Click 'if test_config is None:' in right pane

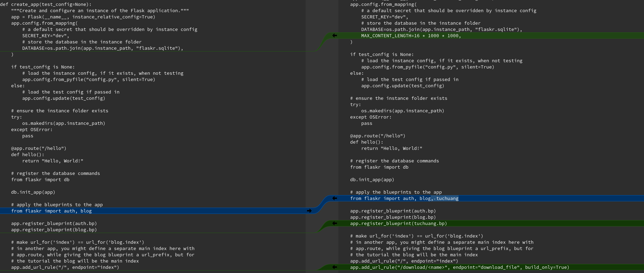click(x=382, y=54)
